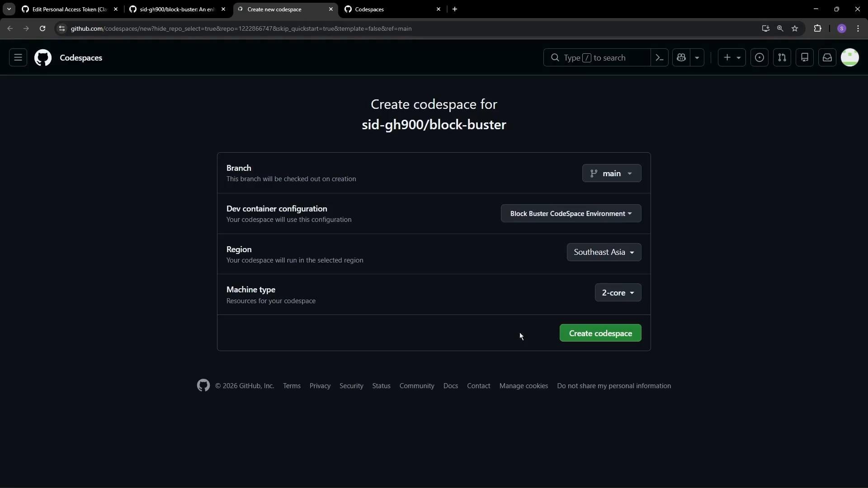This screenshot has height=488, width=868.
Task: Open the Chrome profile avatar
Action: point(842,28)
